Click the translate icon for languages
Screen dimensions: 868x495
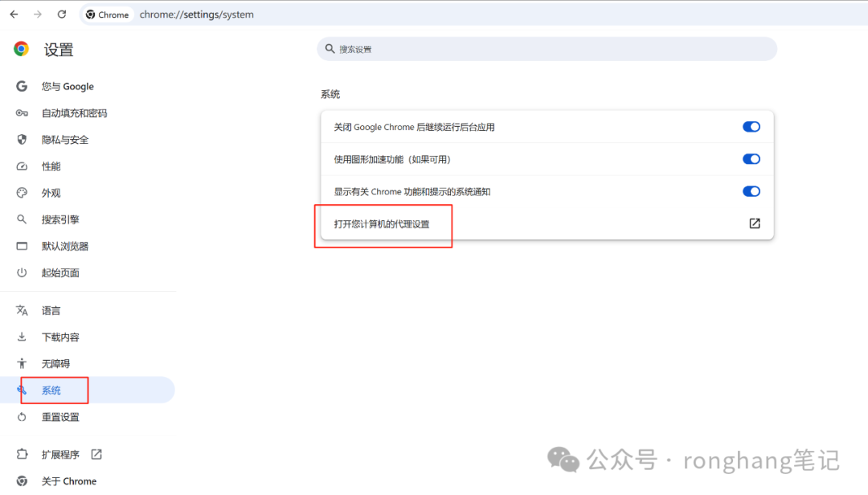click(x=22, y=310)
